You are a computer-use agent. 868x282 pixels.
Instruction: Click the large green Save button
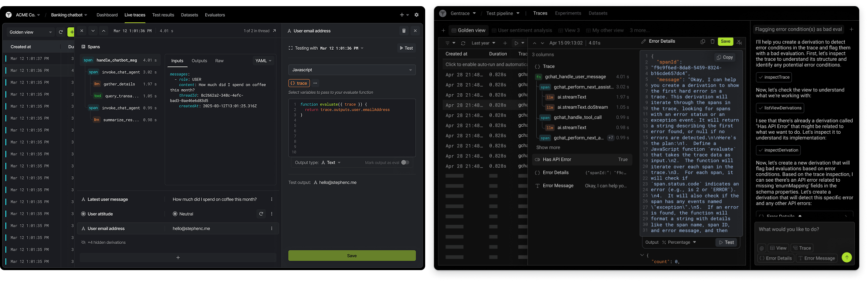pos(352,256)
